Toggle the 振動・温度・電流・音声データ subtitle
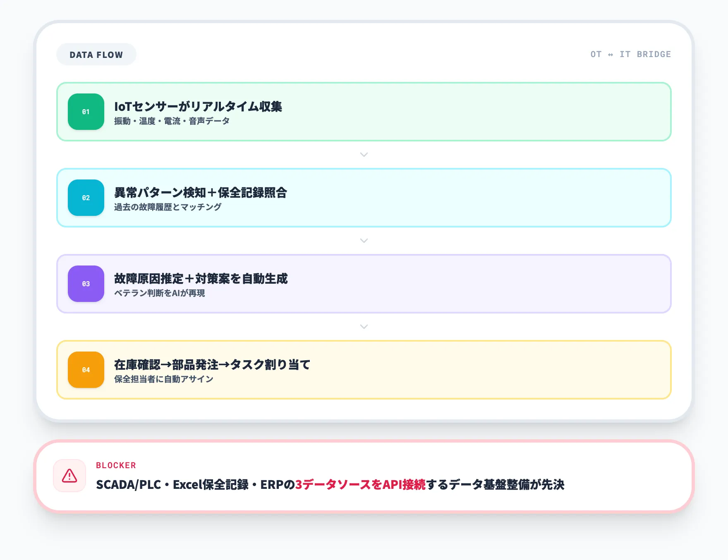The height and width of the screenshot is (560, 728). point(171,121)
